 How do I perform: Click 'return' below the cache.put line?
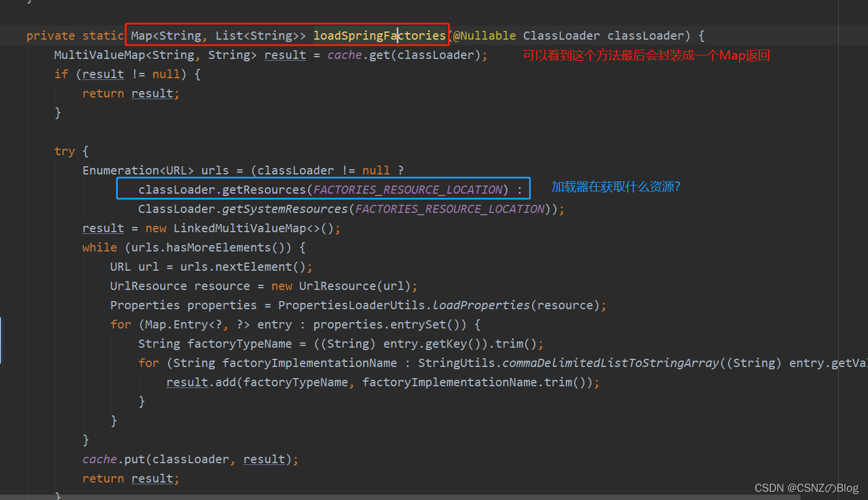(103, 478)
